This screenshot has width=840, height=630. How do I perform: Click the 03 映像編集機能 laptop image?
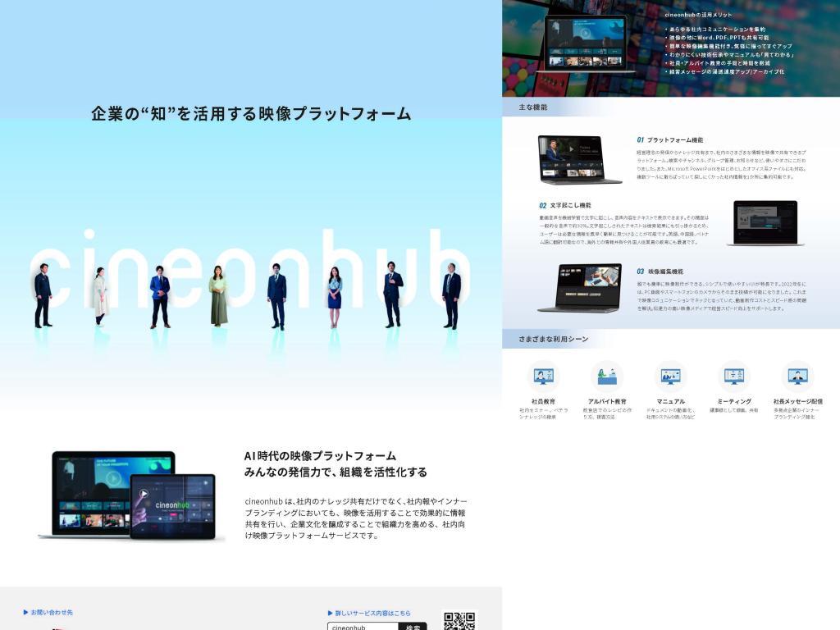pos(580,288)
